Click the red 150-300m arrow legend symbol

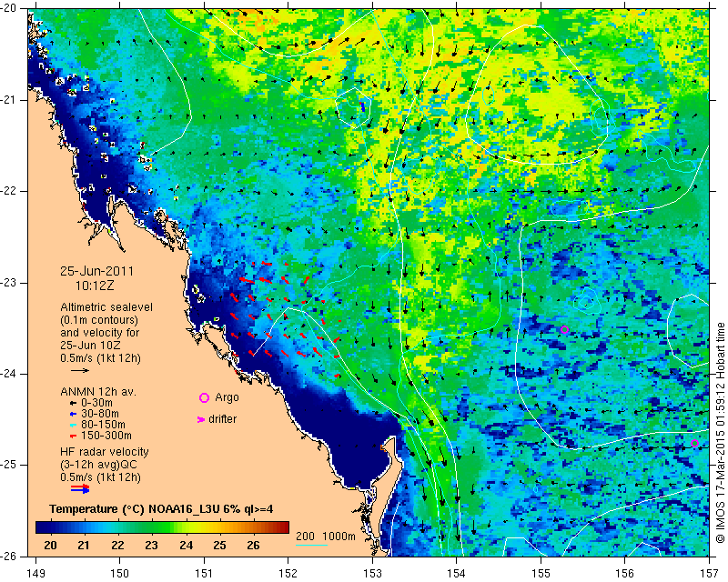point(73,436)
